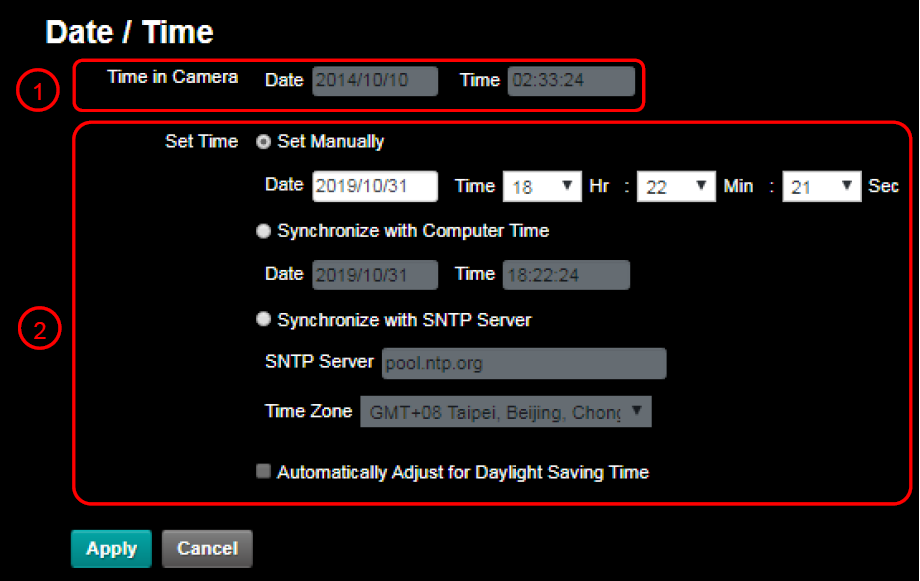This screenshot has height=581, width=920.
Task: Click the Time Zone label text
Action: [308, 411]
